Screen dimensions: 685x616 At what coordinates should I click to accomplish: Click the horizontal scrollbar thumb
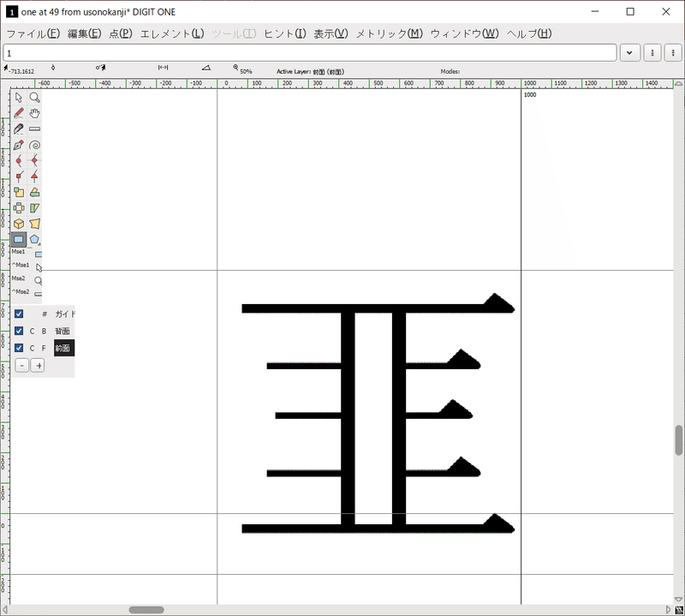pyautogui.click(x=146, y=609)
